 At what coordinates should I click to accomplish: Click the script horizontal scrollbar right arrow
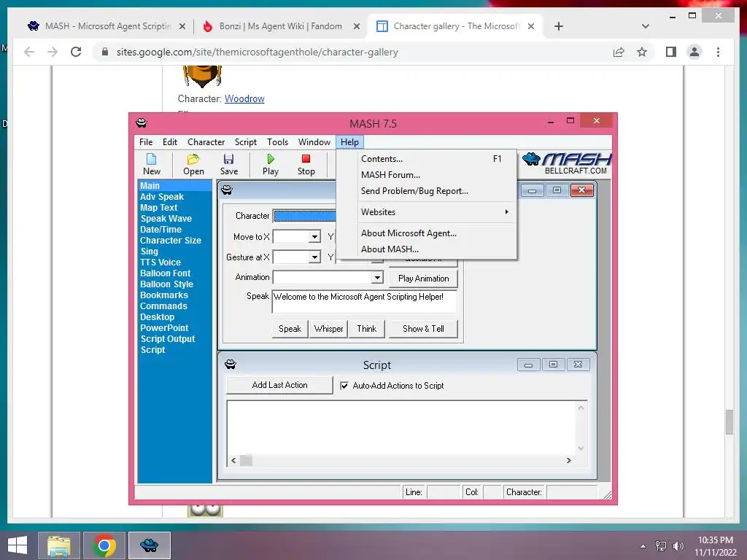568,461
